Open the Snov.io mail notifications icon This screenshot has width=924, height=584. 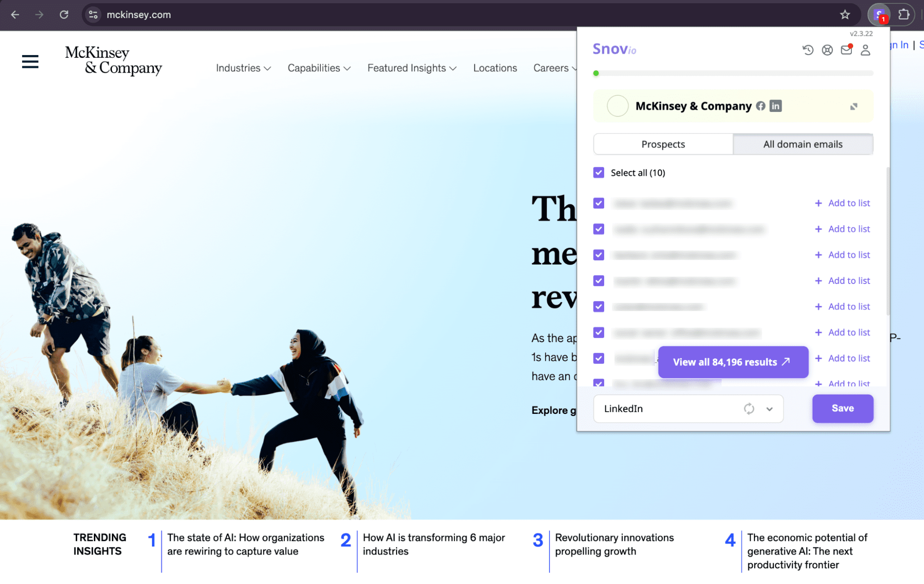(x=846, y=50)
